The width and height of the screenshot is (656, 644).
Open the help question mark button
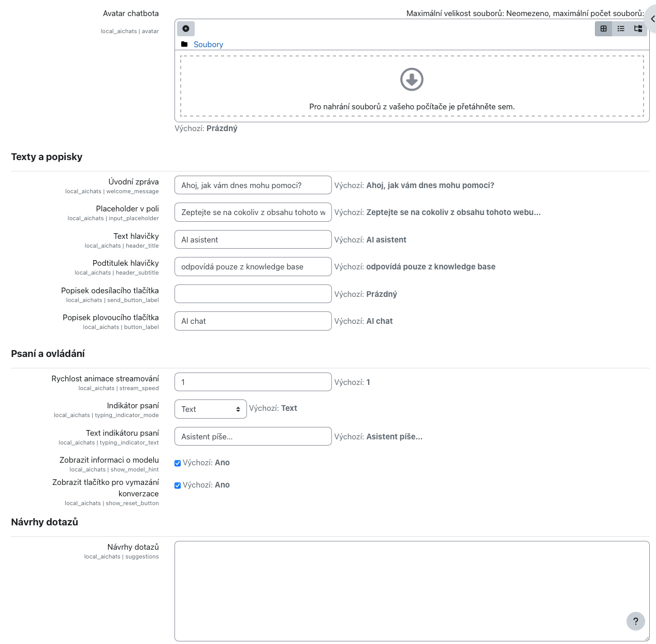pyautogui.click(x=635, y=621)
